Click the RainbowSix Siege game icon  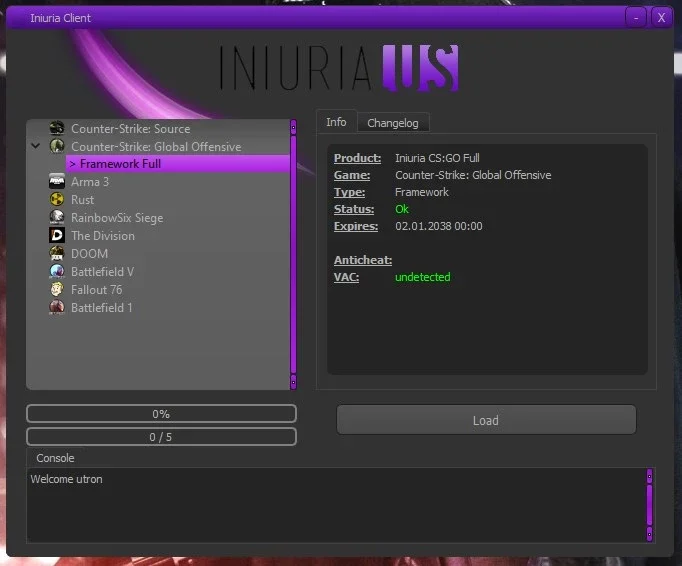tap(57, 217)
